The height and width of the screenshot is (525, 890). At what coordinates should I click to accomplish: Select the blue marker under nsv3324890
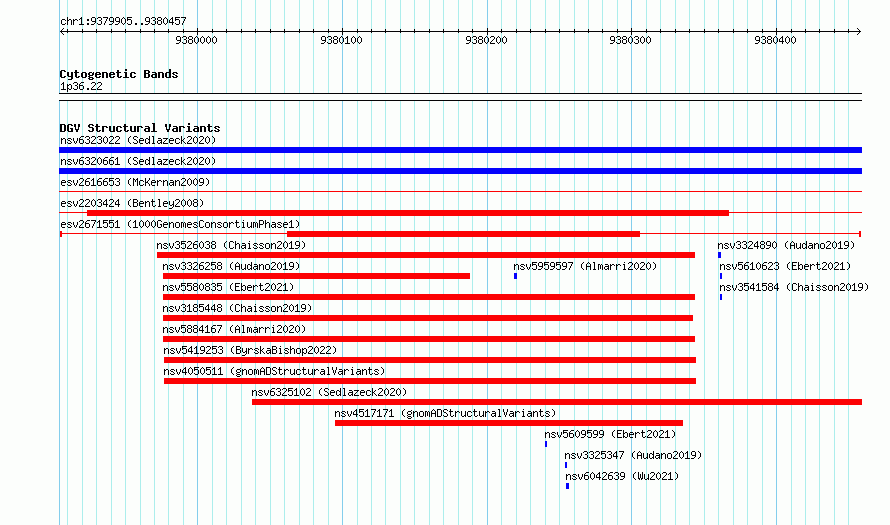(x=719, y=255)
